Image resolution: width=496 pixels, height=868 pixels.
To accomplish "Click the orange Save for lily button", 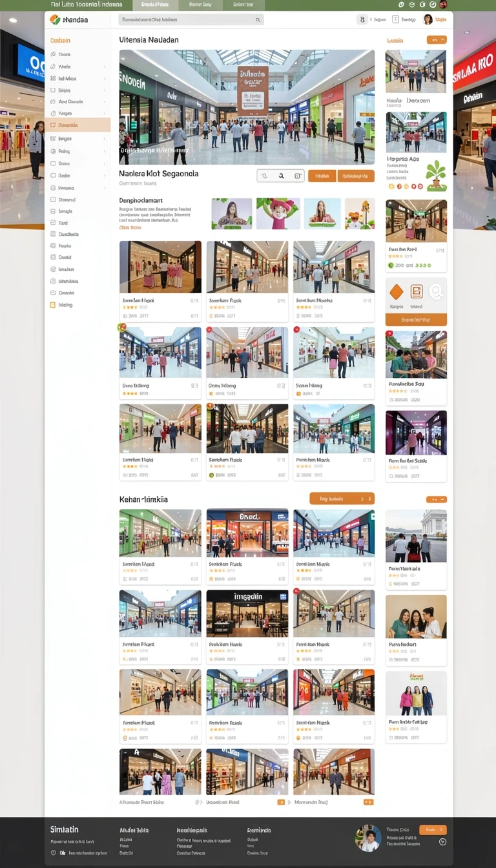I will tap(416, 320).
